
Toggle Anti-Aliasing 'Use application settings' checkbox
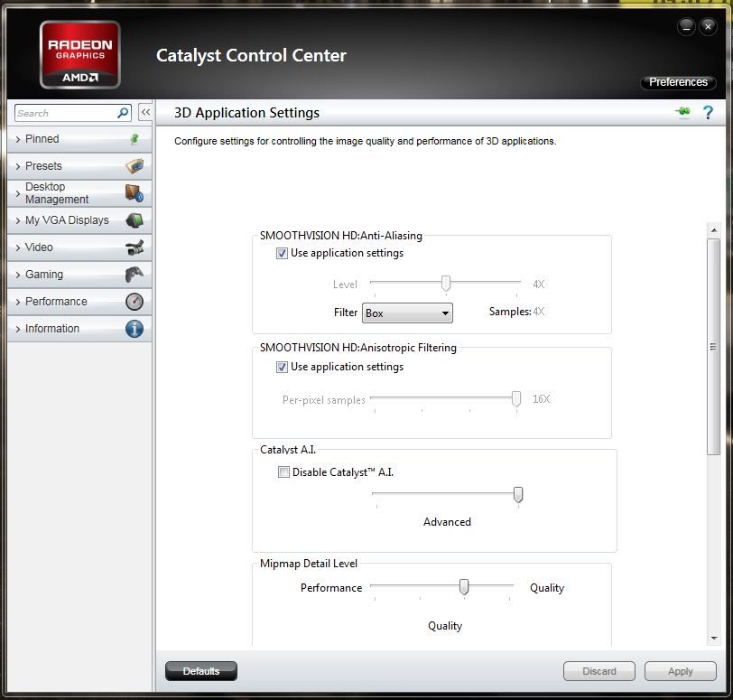tap(282, 254)
